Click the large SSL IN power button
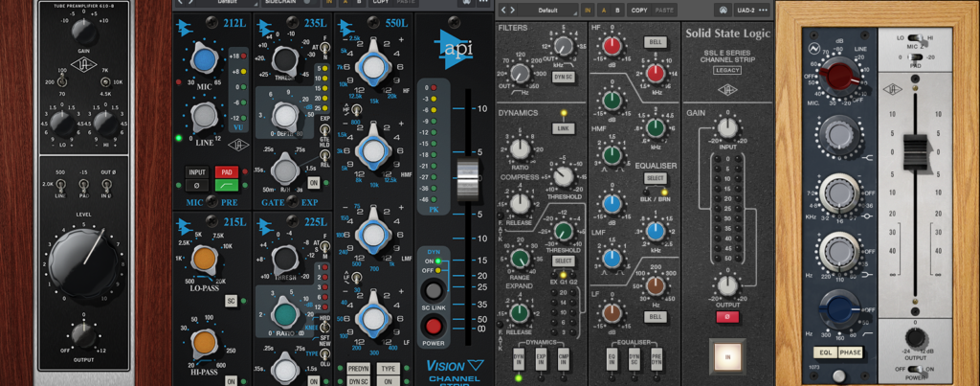980x386 pixels. (x=727, y=356)
